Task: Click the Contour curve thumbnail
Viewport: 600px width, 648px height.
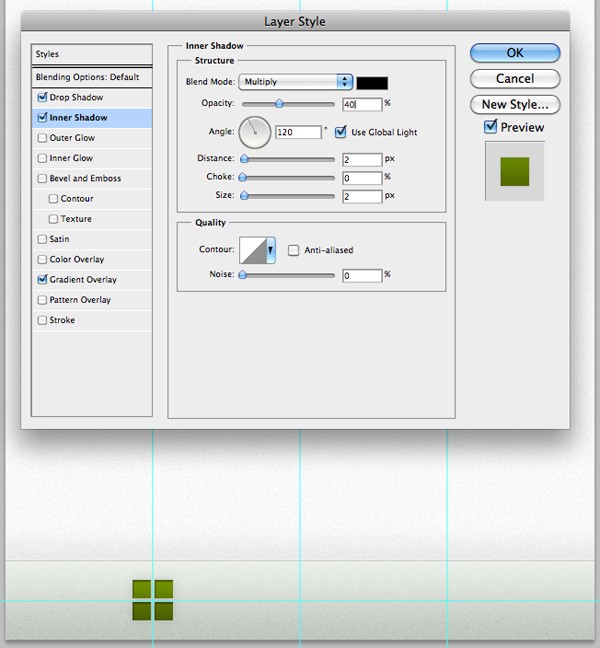Action: [x=253, y=250]
